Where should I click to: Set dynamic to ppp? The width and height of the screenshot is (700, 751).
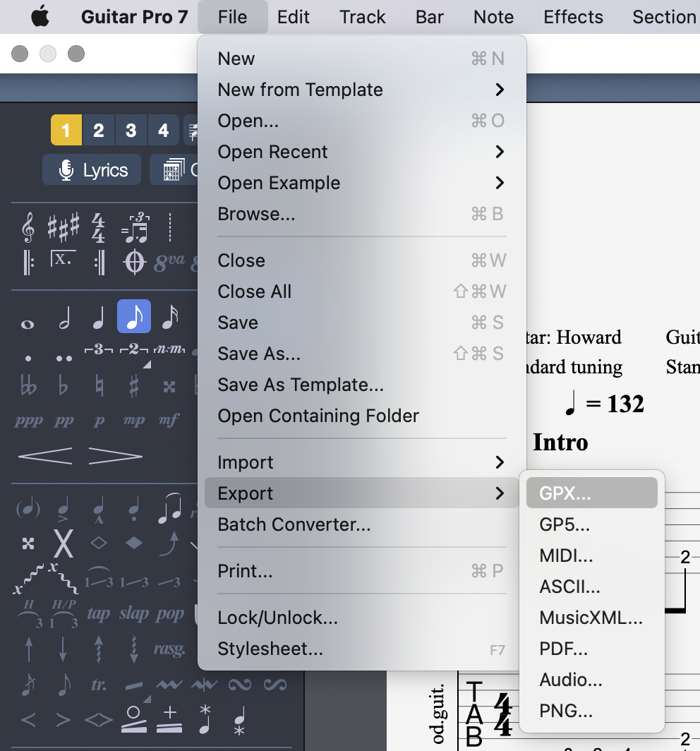pos(29,421)
